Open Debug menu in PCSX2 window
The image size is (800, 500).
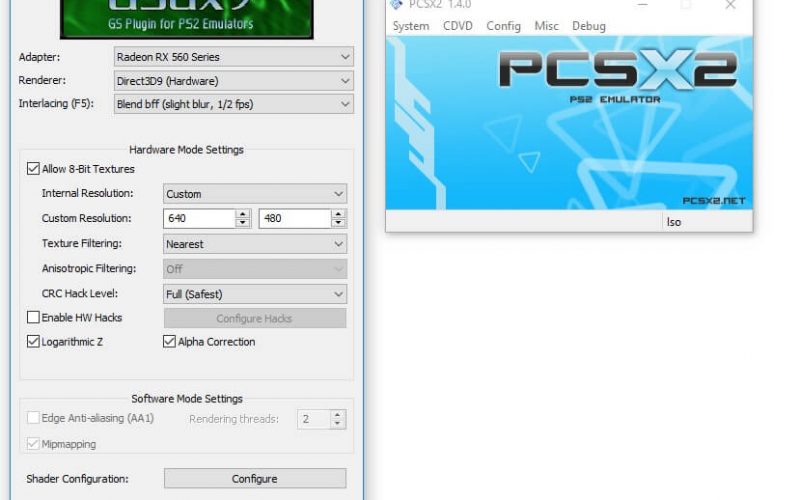coord(589,26)
